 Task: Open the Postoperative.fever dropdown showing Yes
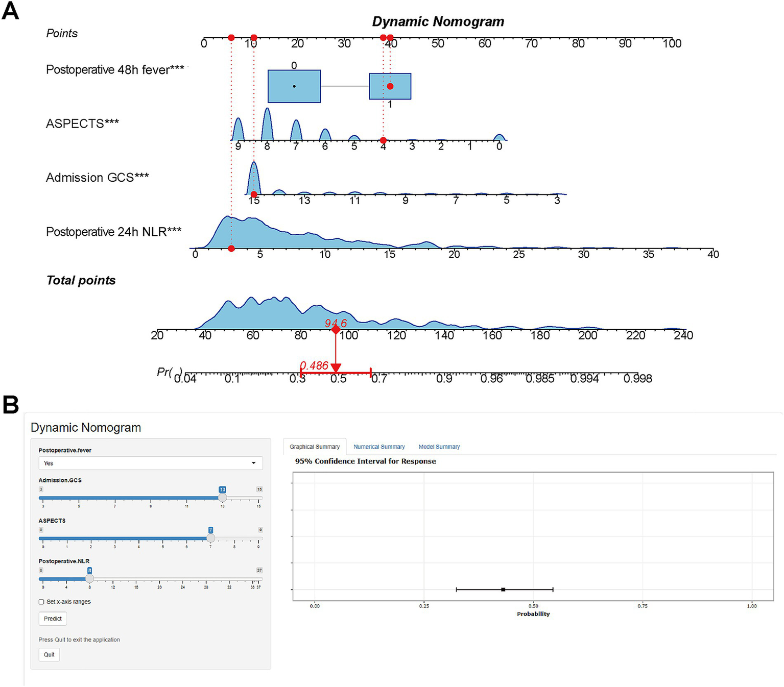pyautogui.click(x=151, y=463)
